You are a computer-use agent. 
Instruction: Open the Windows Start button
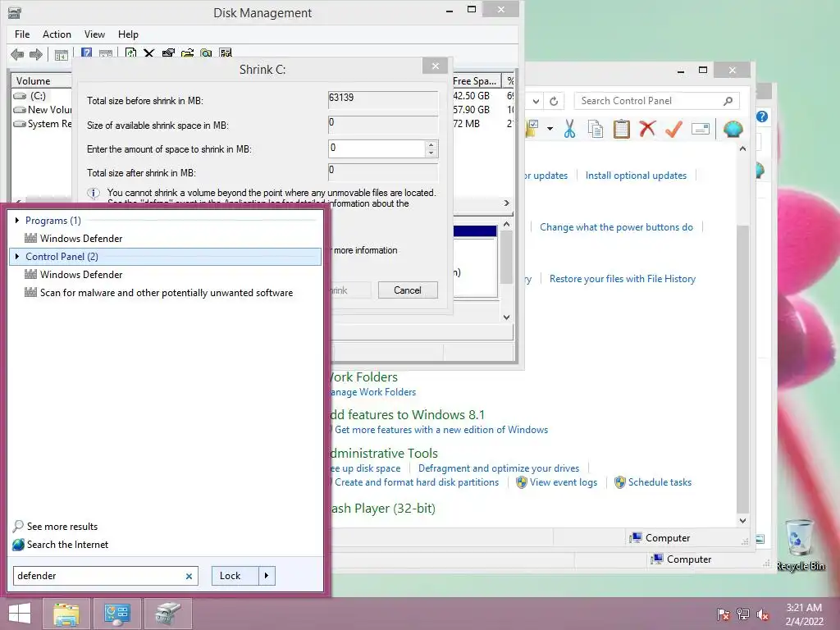20,614
